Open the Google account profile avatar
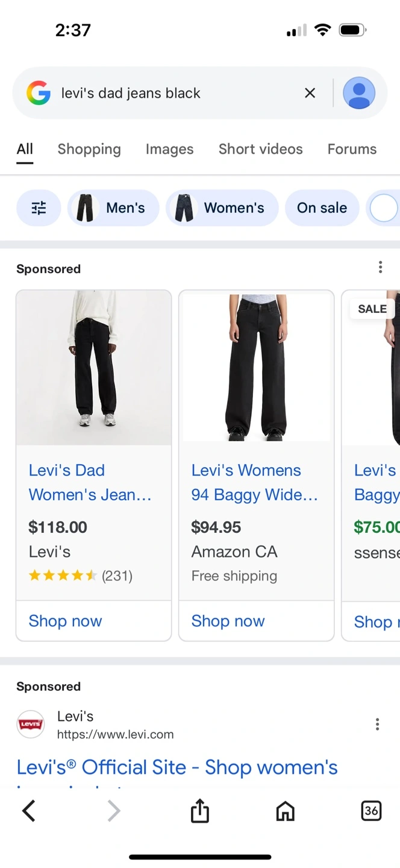 point(359,93)
